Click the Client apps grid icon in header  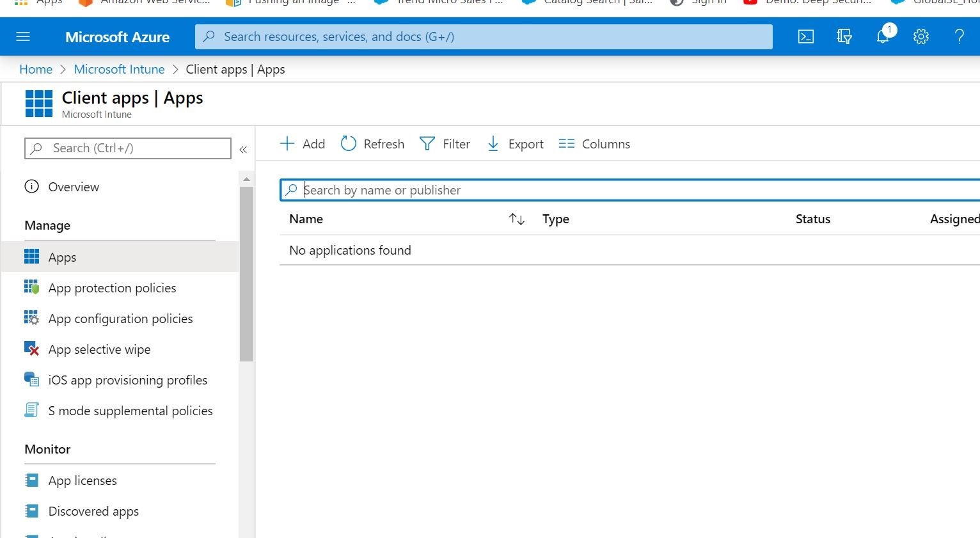click(x=39, y=104)
